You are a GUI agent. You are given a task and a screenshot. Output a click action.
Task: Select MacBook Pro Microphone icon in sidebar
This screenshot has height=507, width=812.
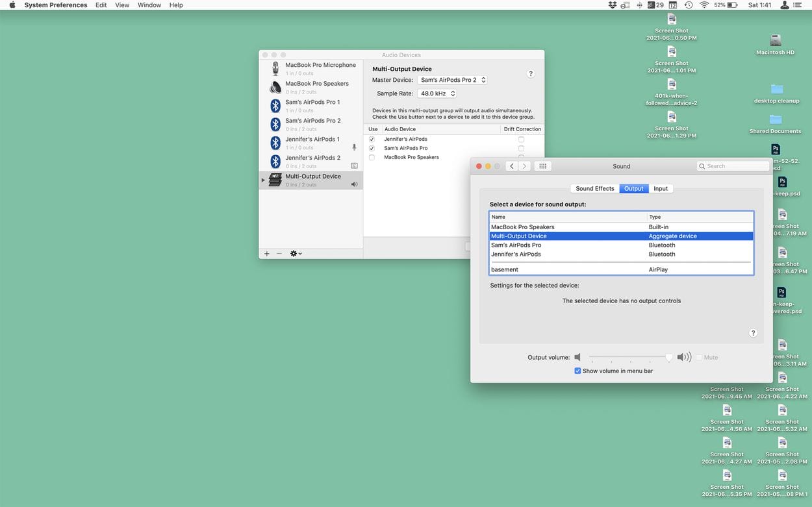tap(275, 68)
